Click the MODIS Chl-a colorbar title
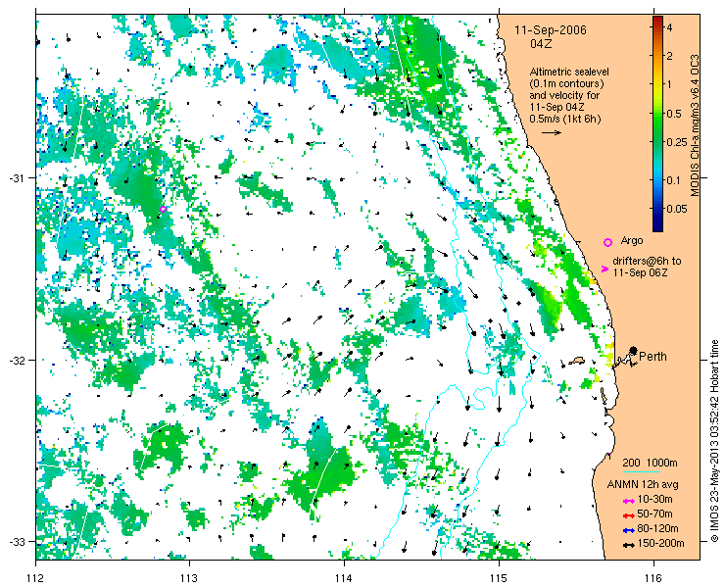This screenshot has width=725, height=588. tap(695, 125)
